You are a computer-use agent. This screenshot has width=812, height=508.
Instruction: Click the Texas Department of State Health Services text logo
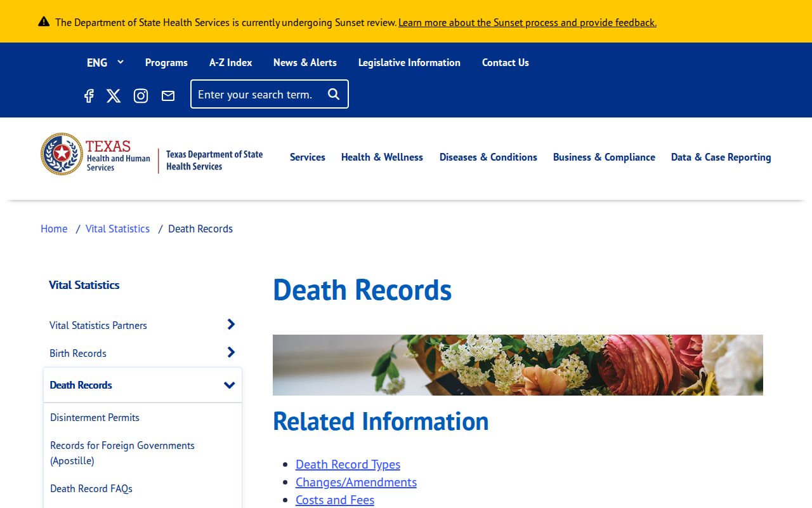click(214, 161)
